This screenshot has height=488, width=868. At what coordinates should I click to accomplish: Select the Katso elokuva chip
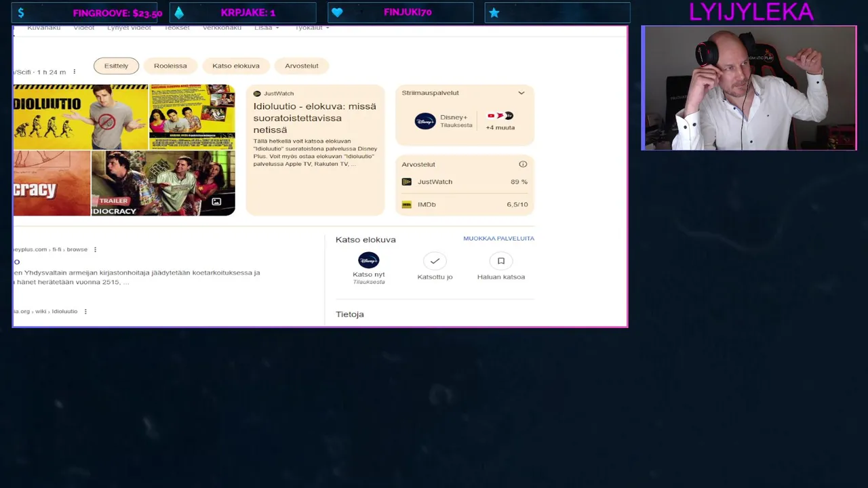236,66
